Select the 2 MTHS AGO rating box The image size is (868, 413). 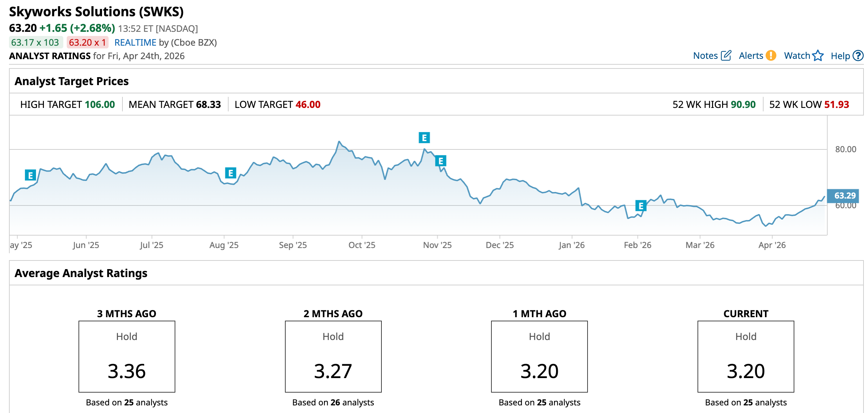point(333,356)
